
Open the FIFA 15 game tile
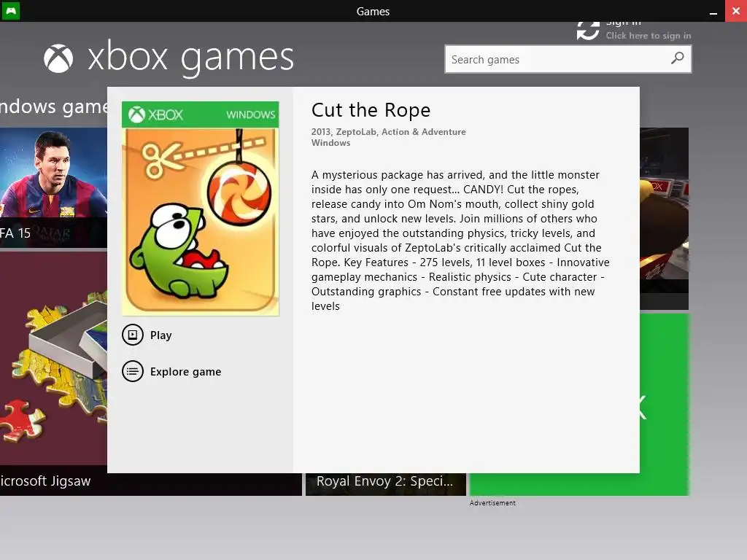53,187
